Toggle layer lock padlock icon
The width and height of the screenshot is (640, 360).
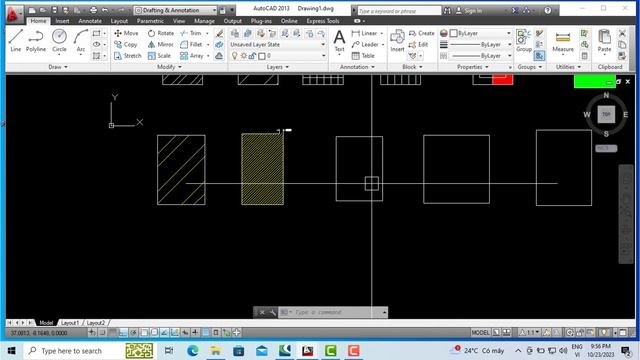coord(252,56)
